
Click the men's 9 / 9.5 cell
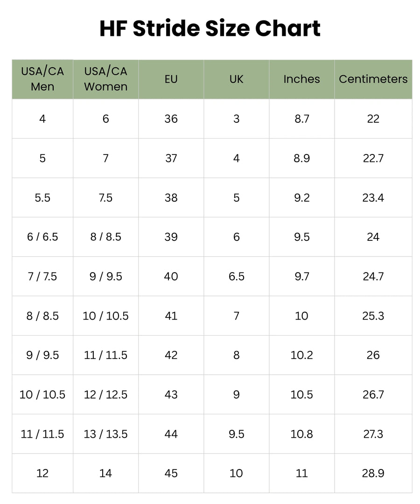pyautogui.click(x=42, y=355)
